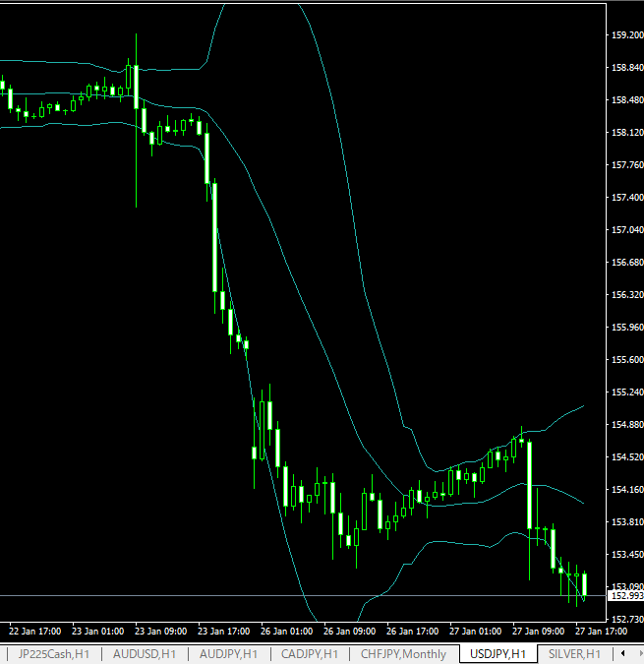Open the AUDUSD,H1 chart tab
This screenshot has height=664, width=644.
tap(145, 653)
